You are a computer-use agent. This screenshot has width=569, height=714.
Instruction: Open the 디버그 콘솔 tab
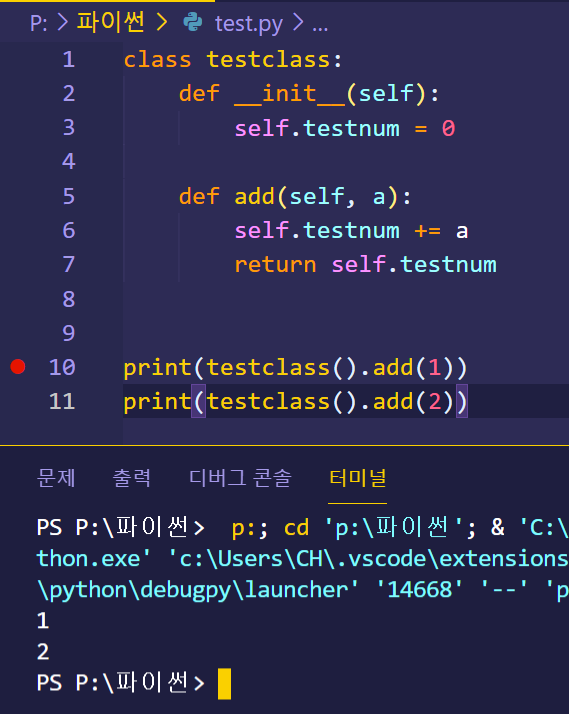[240, 478]
